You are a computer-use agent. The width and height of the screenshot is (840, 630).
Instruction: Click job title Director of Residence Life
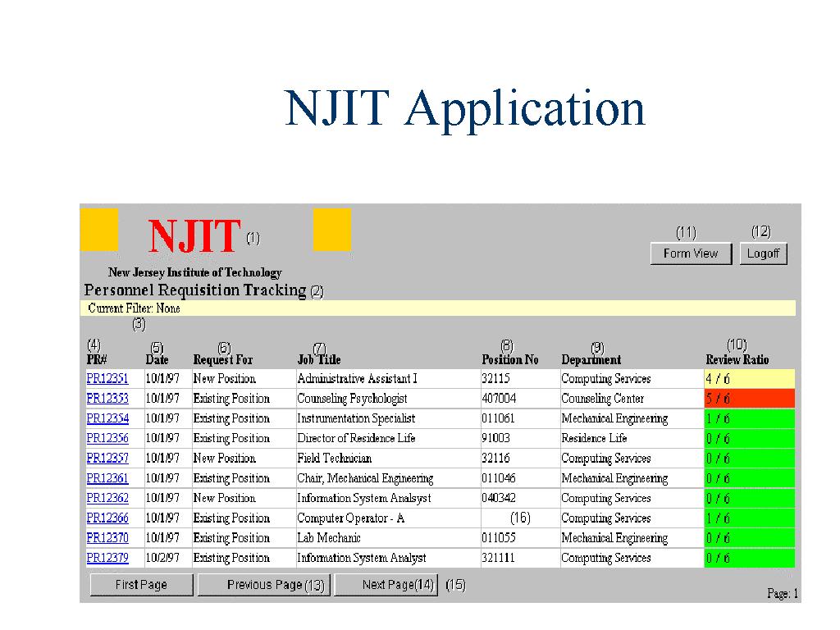point(356,438)
